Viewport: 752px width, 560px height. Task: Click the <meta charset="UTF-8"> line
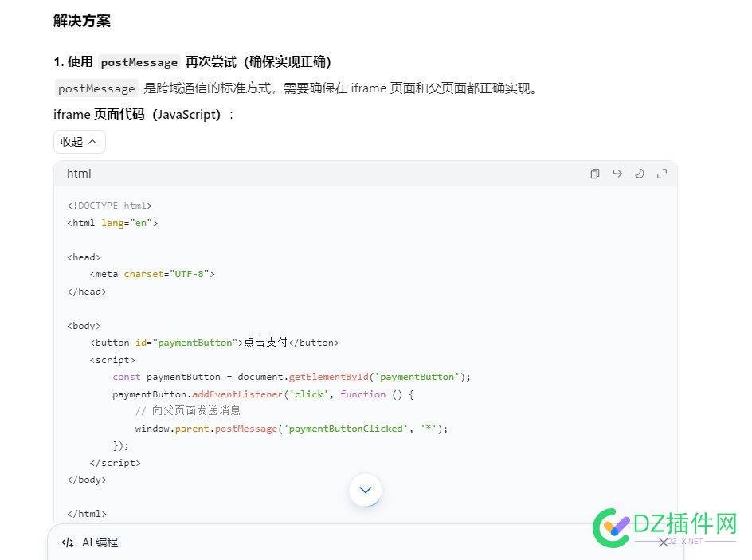pos(152,274)
